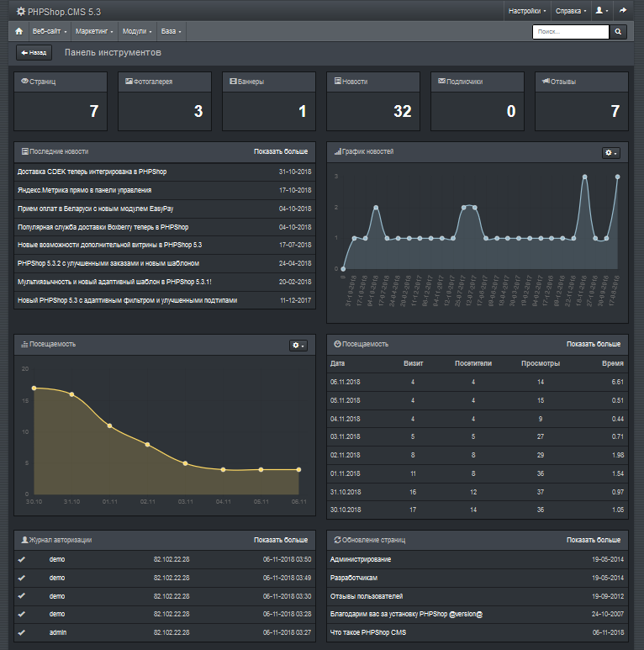The height and width of the screenshot is (650, 644).
Task: Click the bar-chart icon beside График новостей
Action: point(338,151)
